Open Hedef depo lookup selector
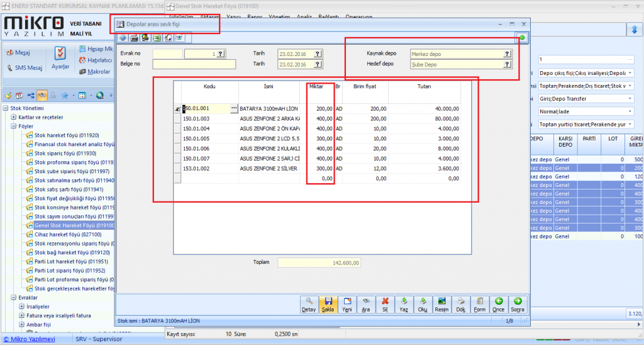644x345 pixels. point(507,64)
